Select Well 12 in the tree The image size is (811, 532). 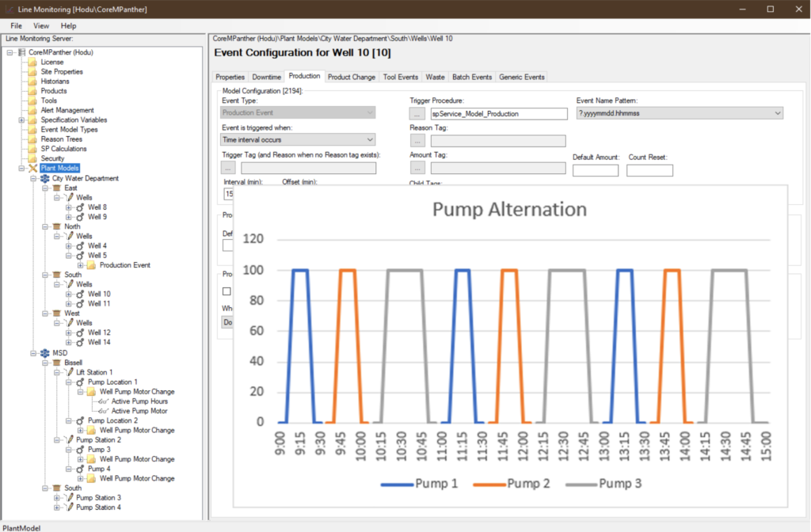pyautogui.click(x=99, y=332)
